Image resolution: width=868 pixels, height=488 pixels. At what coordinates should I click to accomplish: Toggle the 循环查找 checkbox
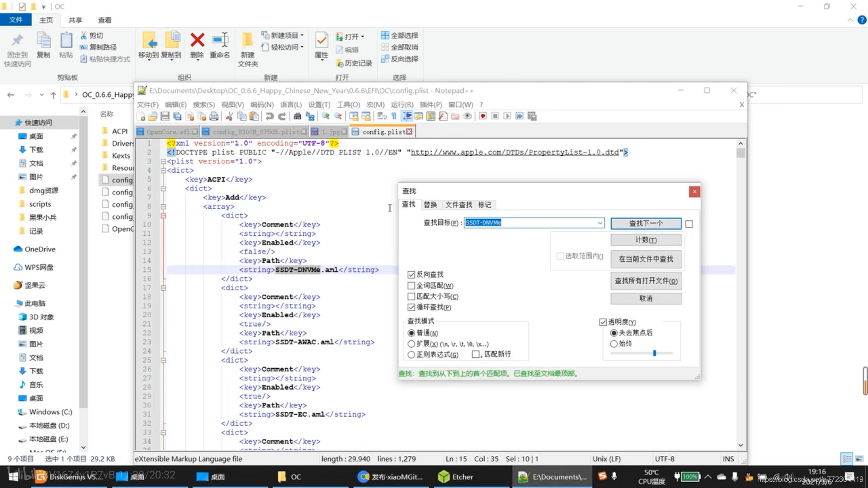click(411, 307)
